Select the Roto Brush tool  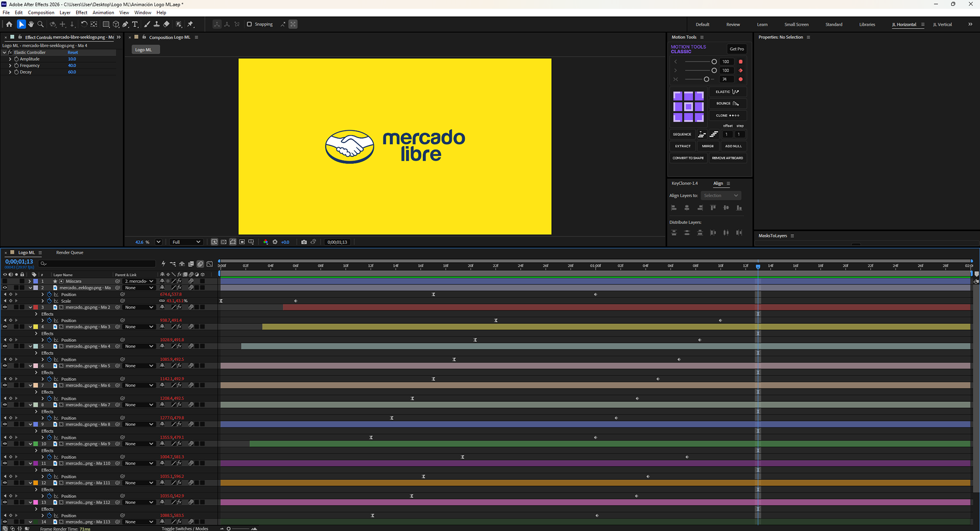[179, 24]
